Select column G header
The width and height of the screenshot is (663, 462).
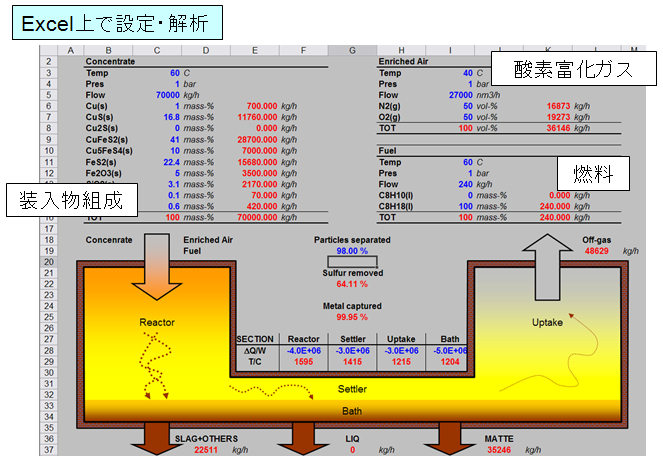[350, 50]
